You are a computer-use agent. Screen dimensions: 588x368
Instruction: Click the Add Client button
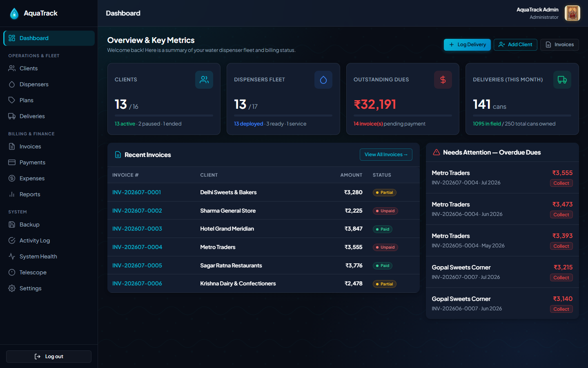point(515,45)
